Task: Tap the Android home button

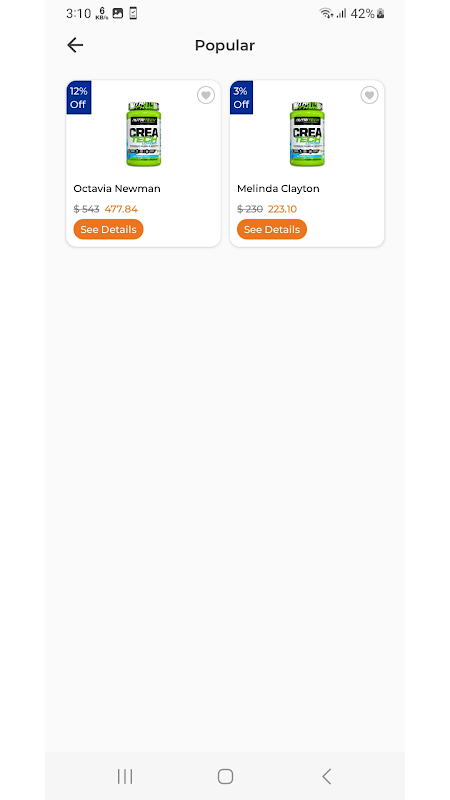Action: click(225, 777)
